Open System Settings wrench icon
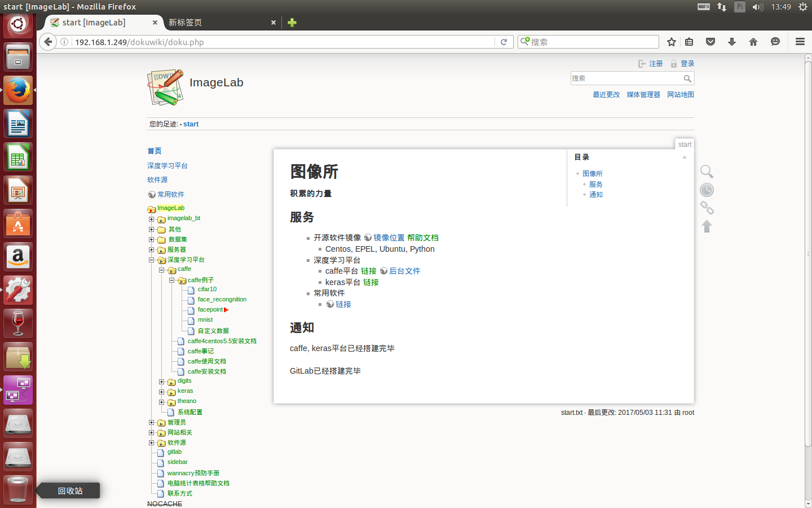 coord(18,290)
